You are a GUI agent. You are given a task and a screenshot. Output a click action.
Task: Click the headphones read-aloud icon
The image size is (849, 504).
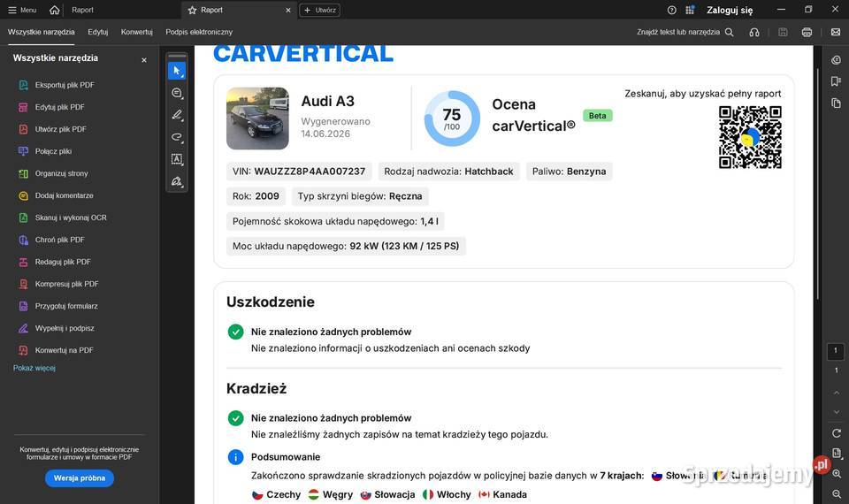point(754,32)
